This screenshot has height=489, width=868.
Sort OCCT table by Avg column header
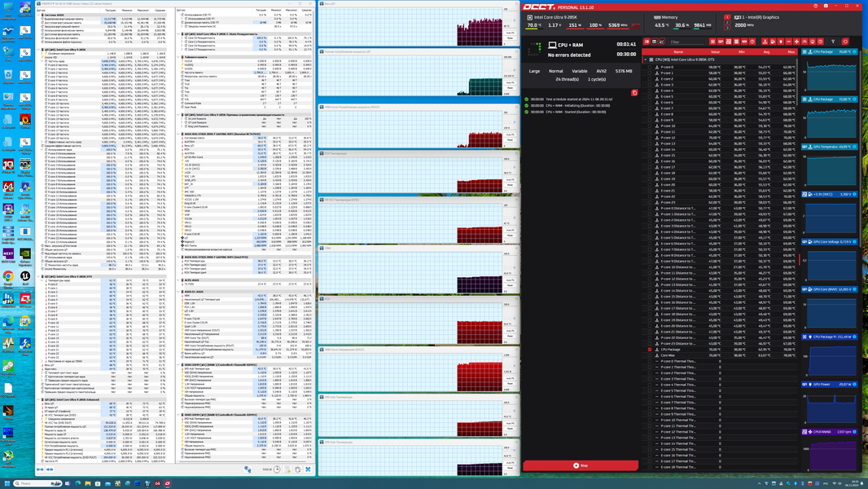(766, 51)
